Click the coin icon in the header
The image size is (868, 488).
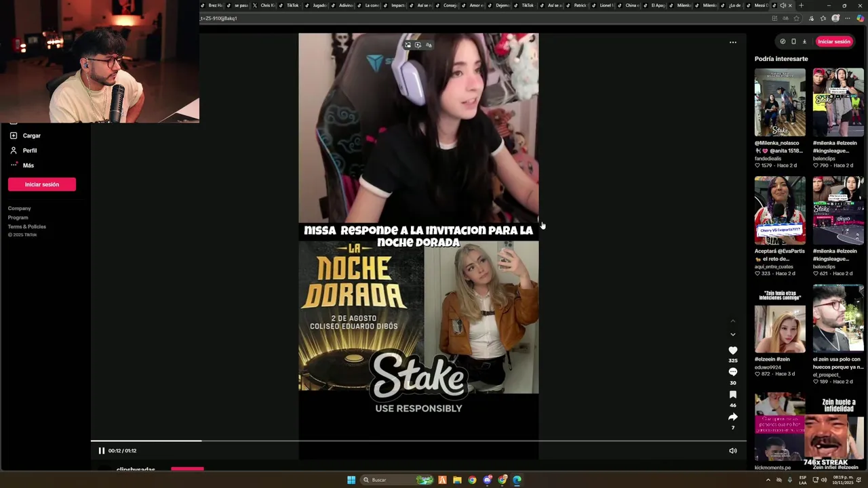pyautogui.click(x=783, y=41)
